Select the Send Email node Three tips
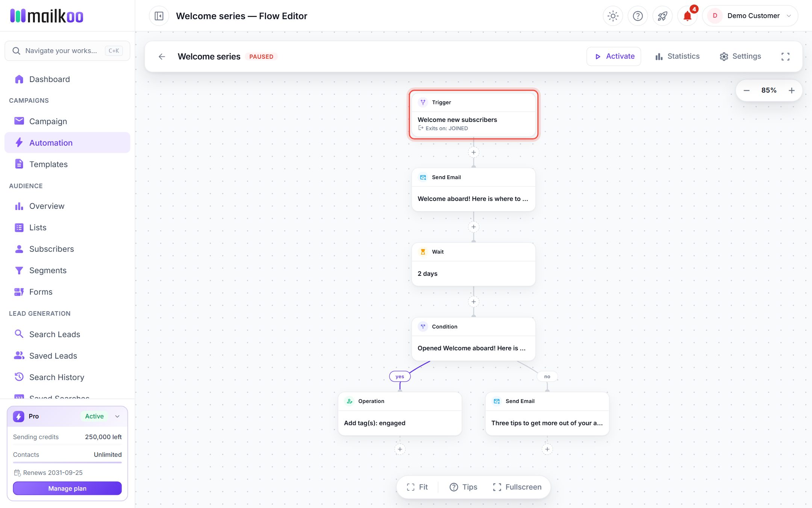 [x=547, y=414]
